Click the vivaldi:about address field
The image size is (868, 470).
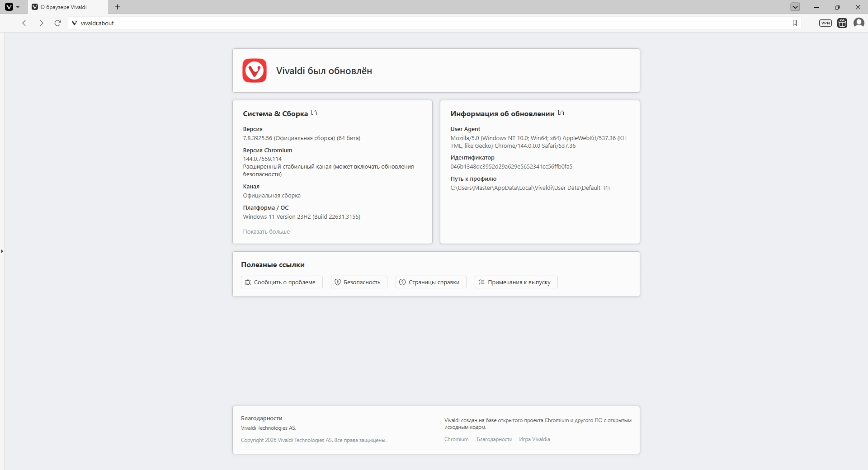point(407,23)
